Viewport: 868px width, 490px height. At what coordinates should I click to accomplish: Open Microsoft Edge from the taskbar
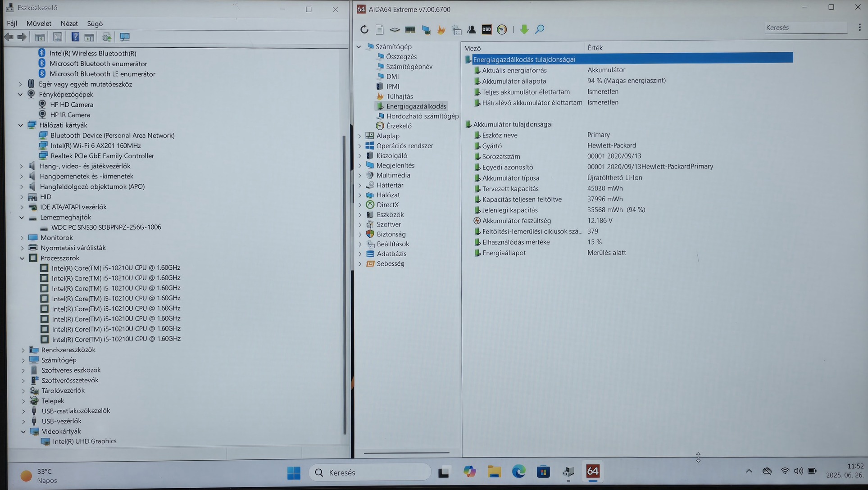pos(518,472)
